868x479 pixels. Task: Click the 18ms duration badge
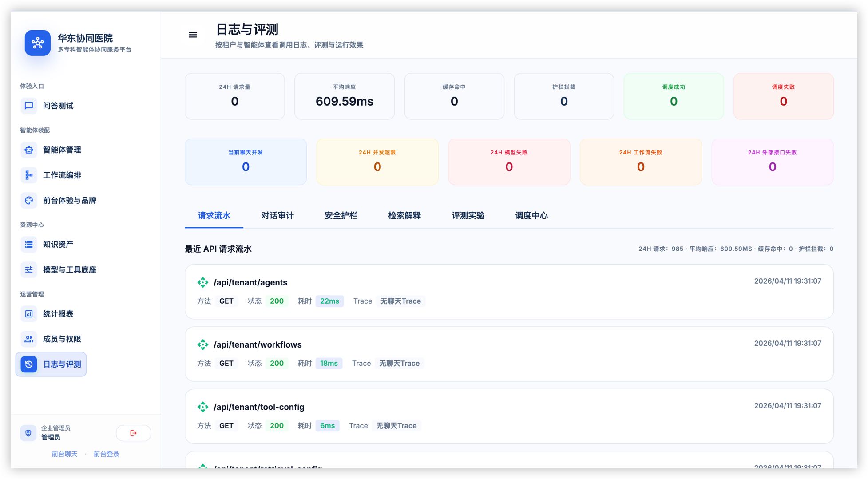pyautogui.click(x=329, y=363)
